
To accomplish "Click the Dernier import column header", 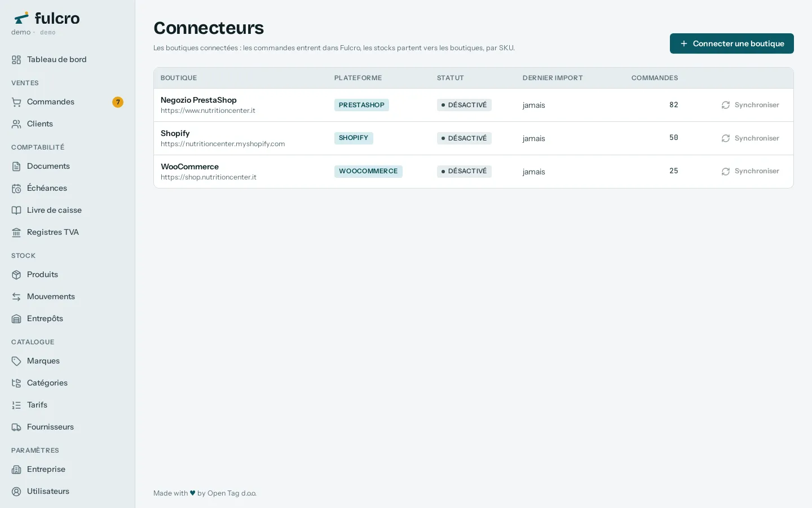I will pos(553,78).
